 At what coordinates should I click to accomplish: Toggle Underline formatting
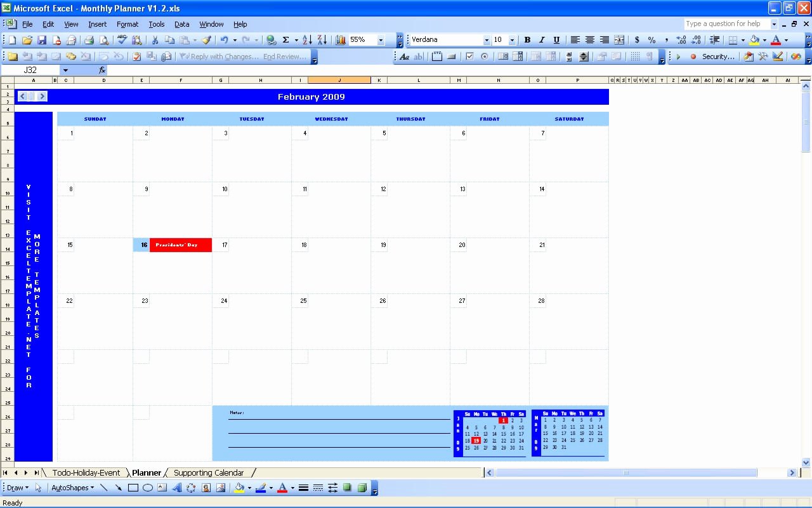(x=556, y=40)
